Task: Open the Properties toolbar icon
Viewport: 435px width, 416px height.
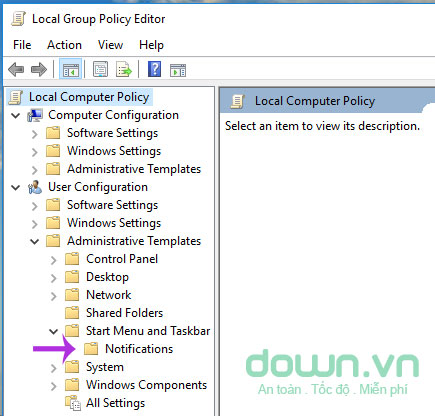Action: (x=100, y=70)
